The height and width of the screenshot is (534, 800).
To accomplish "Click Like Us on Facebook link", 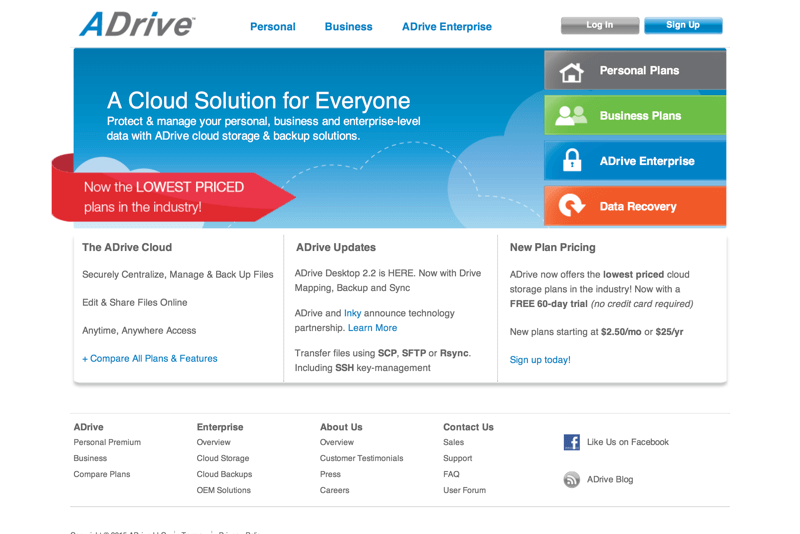I will [x=628, y=442].
